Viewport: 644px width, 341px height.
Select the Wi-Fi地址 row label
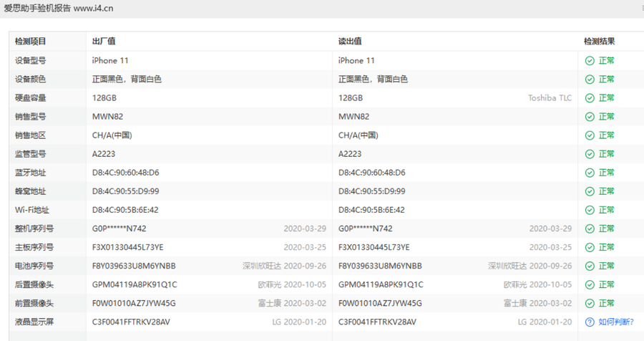32,210
